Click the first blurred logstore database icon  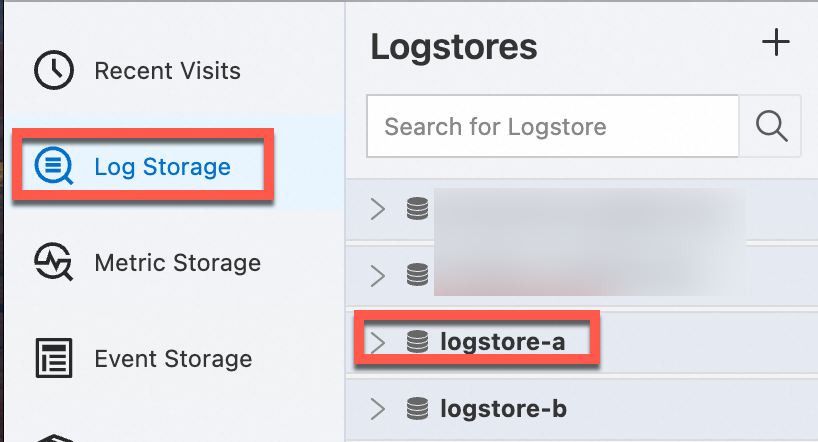(x=417, y=208)
